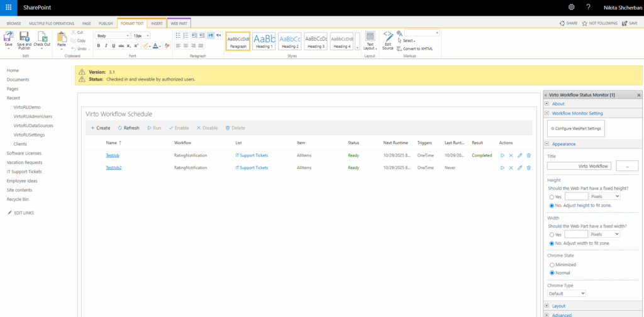Open settings gear in top bar
The image size is (644, 317).
(571, 7)
